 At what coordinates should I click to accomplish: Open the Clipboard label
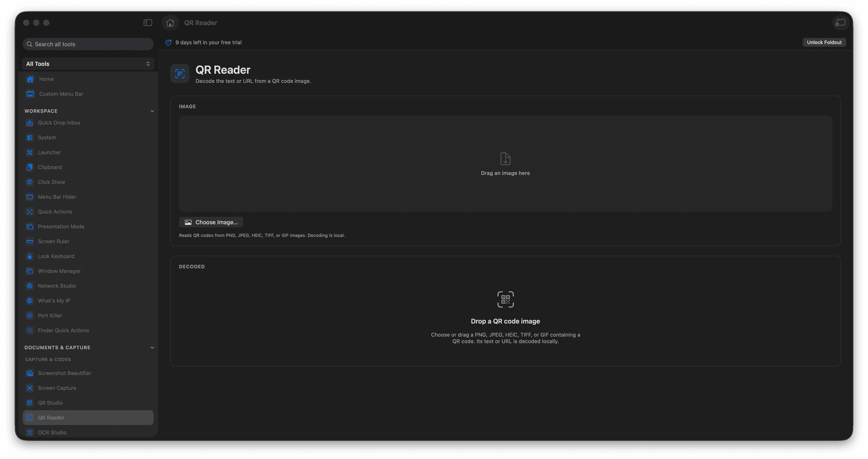[x=50, y=167]
